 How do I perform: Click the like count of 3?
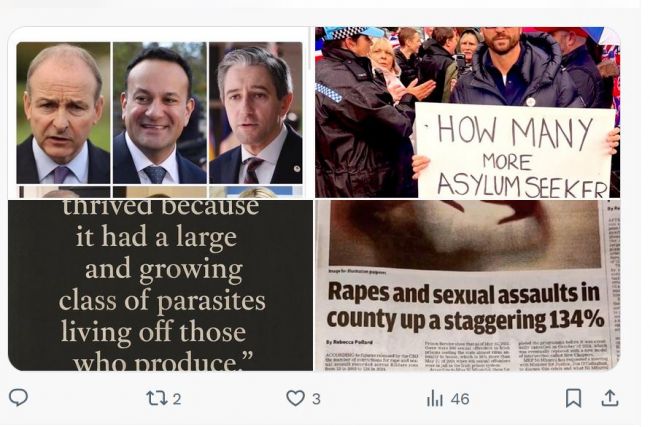point(316,399)
